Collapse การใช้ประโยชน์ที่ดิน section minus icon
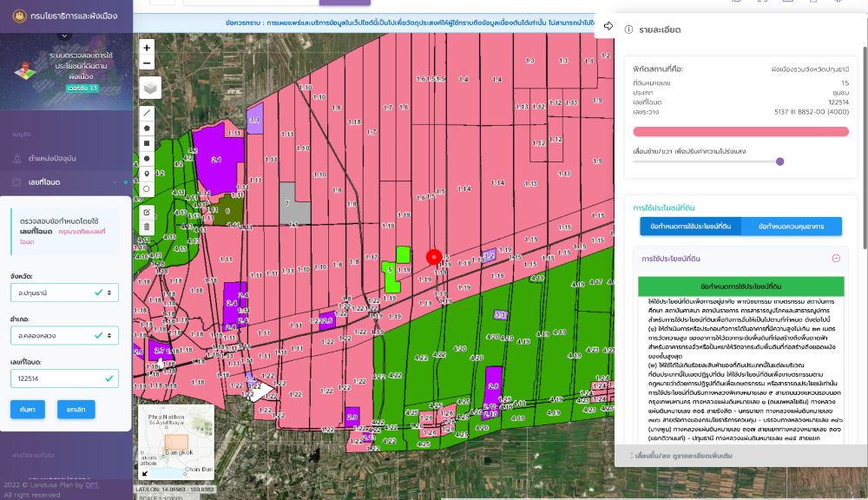Image resolution: width=868 pixels, height=500 pixels. (x=836, y=259)
